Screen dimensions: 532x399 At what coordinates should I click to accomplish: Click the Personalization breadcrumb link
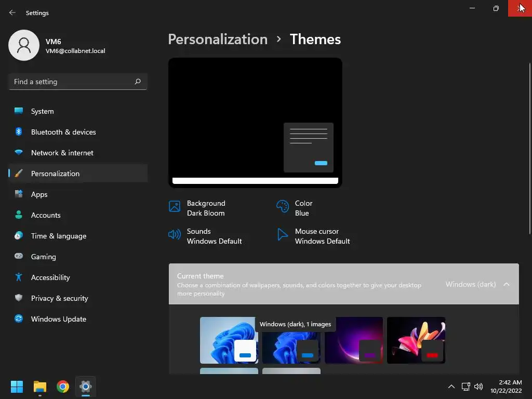pyautogui.click(x=218, y=39)
